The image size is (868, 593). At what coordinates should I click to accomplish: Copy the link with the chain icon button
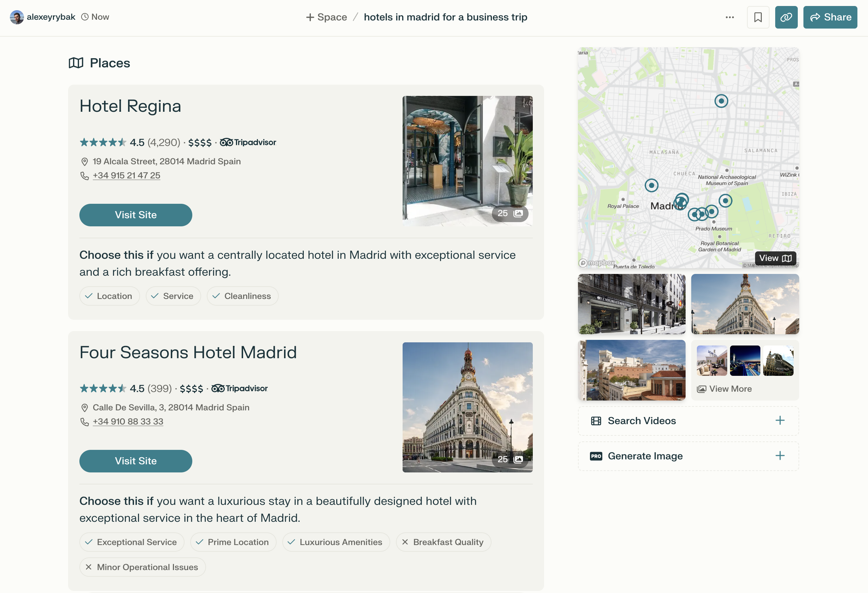(786, 17)
